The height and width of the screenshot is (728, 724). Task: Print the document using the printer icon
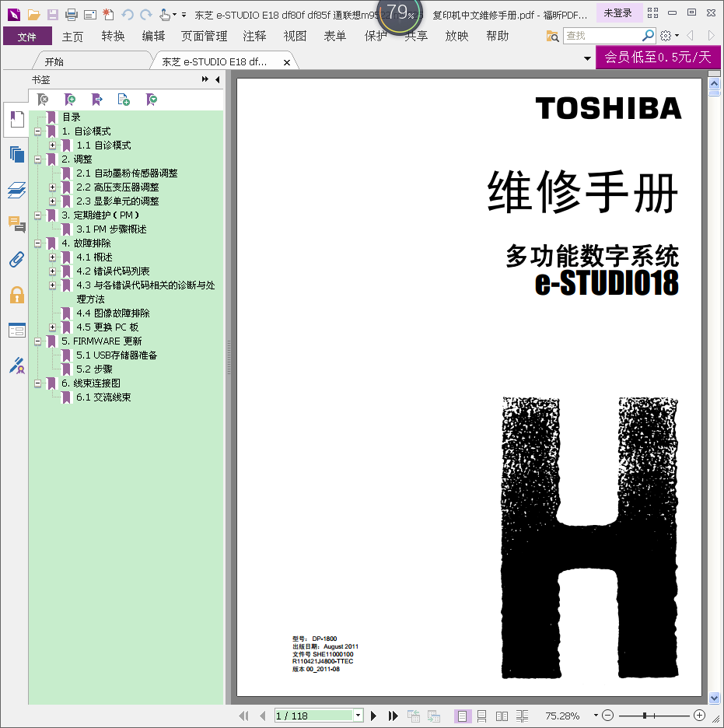pos(72,15)
